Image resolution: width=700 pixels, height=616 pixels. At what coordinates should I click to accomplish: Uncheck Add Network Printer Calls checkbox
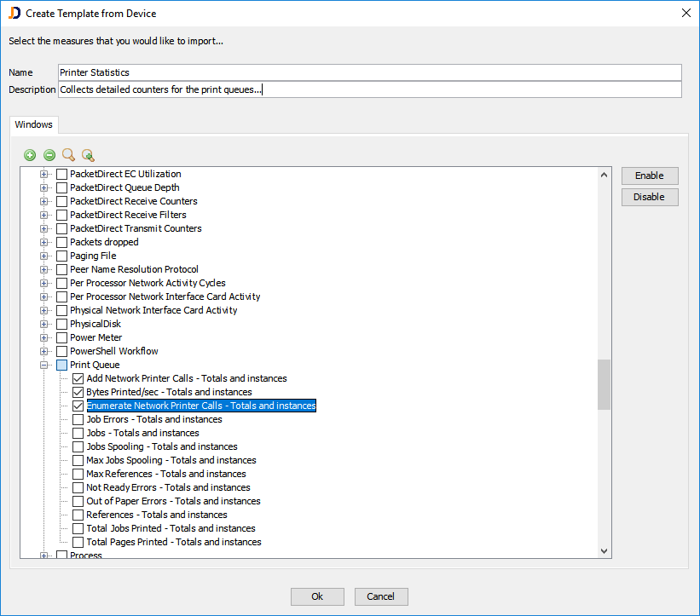tap(78, 378)
